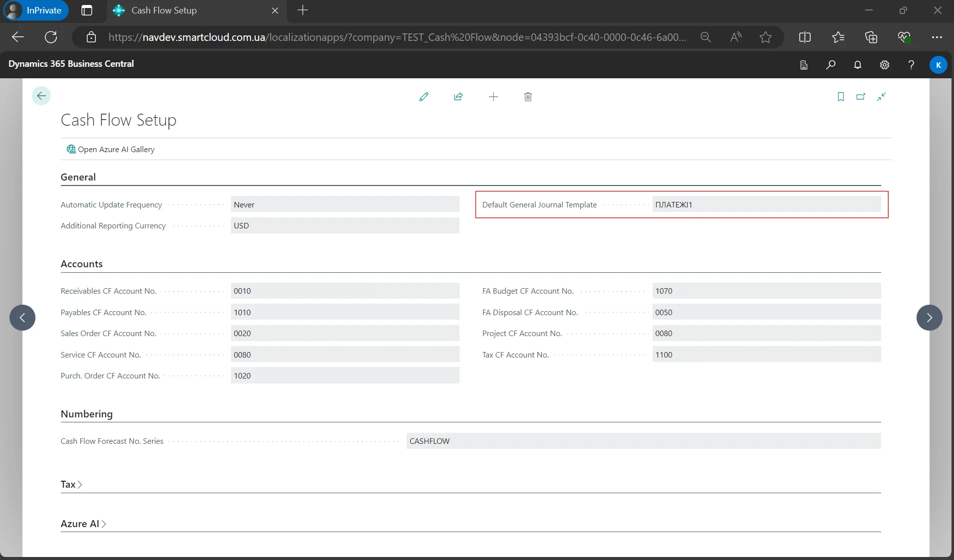Click the collapse page arrows icon
The image size is (954, 560).
(881, 97)
